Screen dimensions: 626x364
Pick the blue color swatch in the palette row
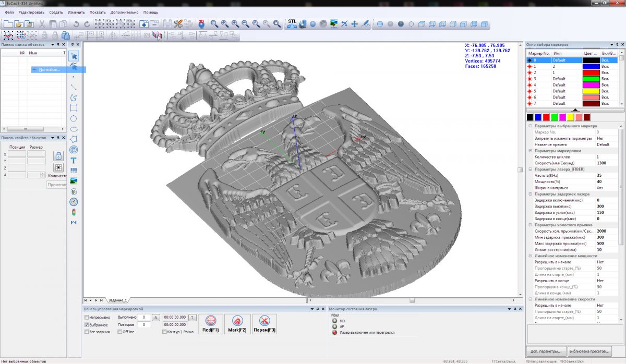click(538, 117)
